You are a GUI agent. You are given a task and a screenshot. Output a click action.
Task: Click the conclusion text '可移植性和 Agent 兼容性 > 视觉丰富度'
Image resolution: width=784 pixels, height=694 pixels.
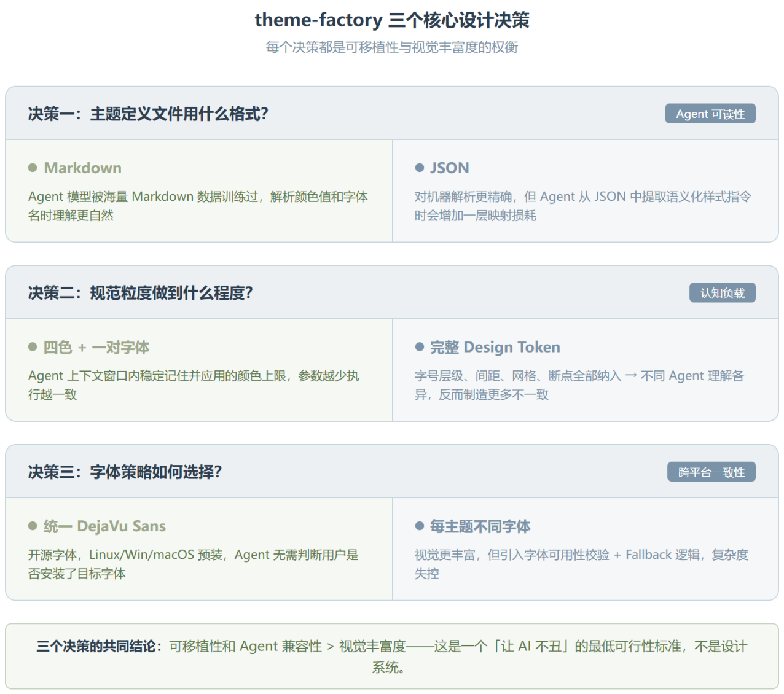click(288, 646)
